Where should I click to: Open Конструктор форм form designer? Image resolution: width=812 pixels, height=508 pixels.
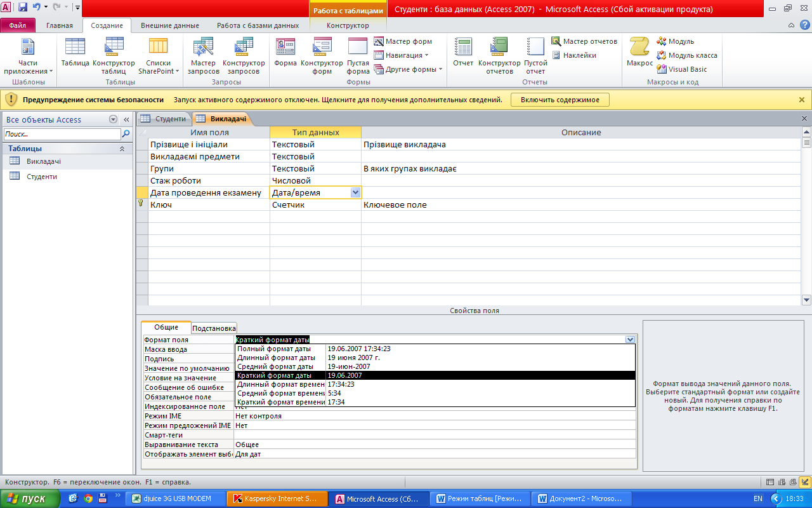pyautogui.click(x=322, y=56)
